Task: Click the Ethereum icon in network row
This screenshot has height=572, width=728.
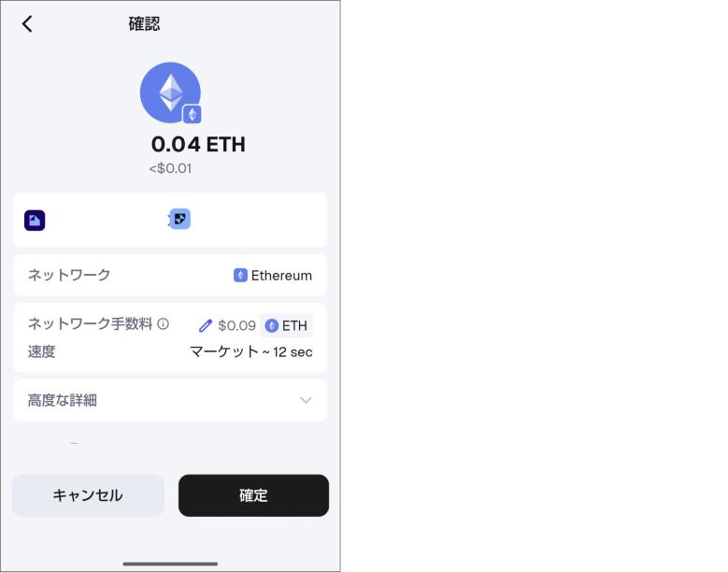Action: pos(240,276)
